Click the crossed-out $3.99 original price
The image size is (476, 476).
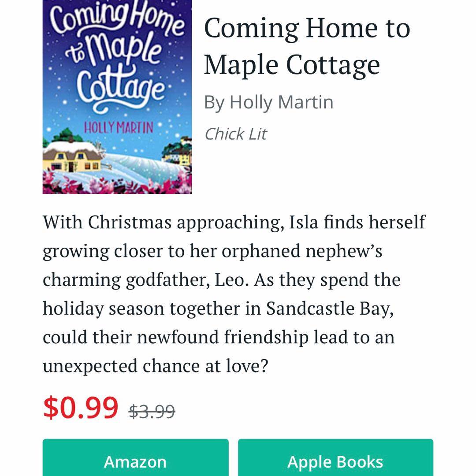tap(152, 412)
